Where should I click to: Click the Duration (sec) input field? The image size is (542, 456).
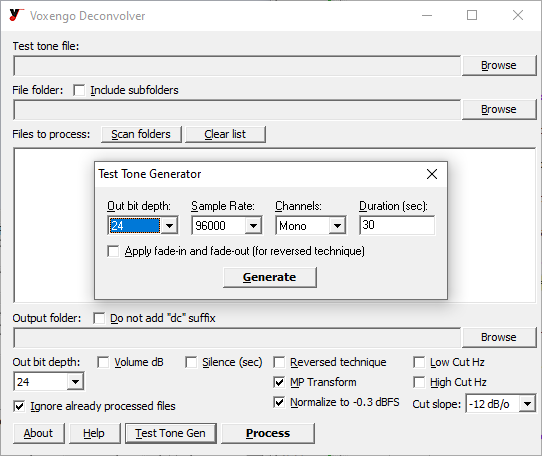tap(397, 225)
